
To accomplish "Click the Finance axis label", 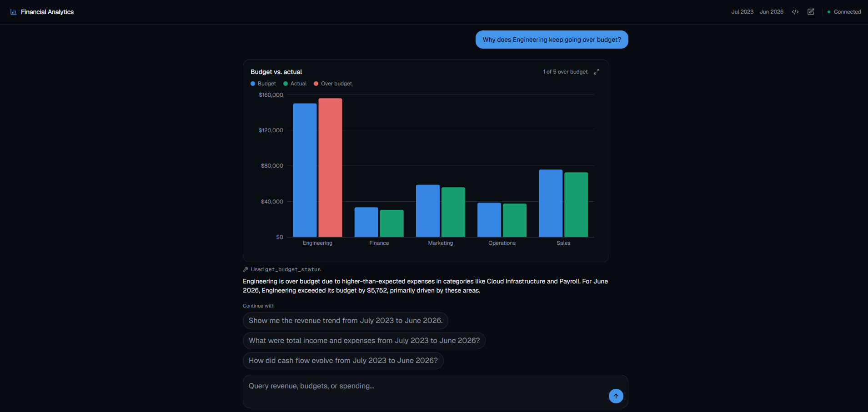I will click(379, 243).
